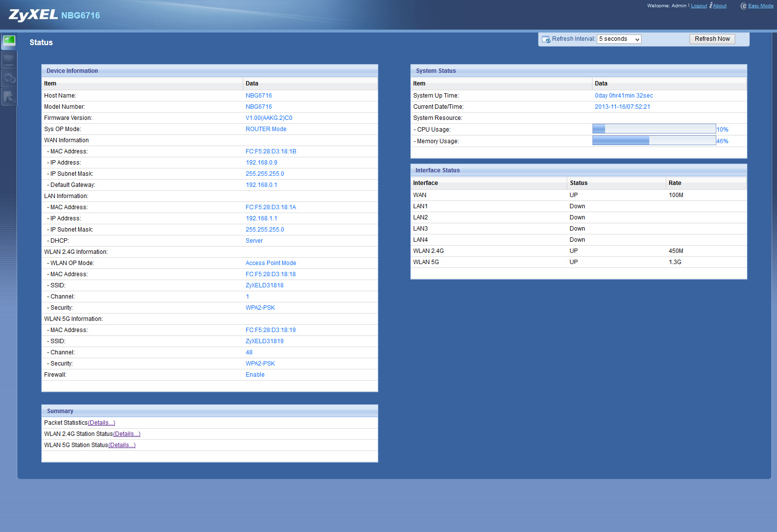
Task: Click the WAN row in Interface Status
Action: click(579, 195)
